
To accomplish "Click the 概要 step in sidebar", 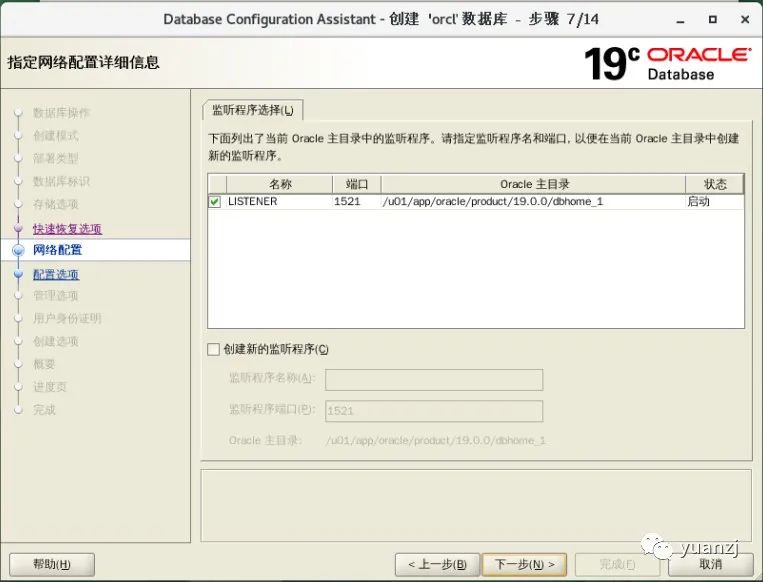I will [x=44, y=364].
